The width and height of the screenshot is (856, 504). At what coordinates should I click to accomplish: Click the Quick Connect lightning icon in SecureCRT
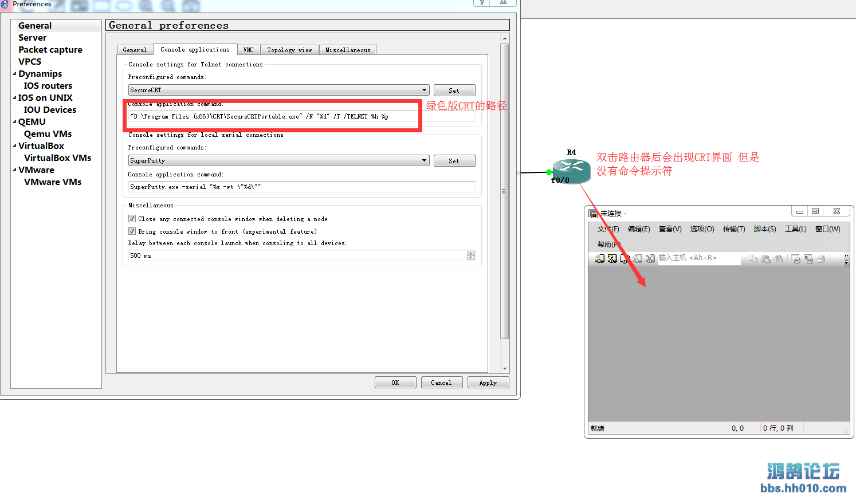(612, 258)
